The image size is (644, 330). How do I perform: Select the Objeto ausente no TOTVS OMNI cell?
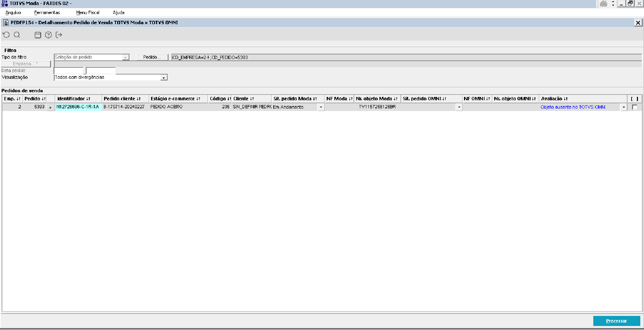pyautogui.click(x=580, y=107)
